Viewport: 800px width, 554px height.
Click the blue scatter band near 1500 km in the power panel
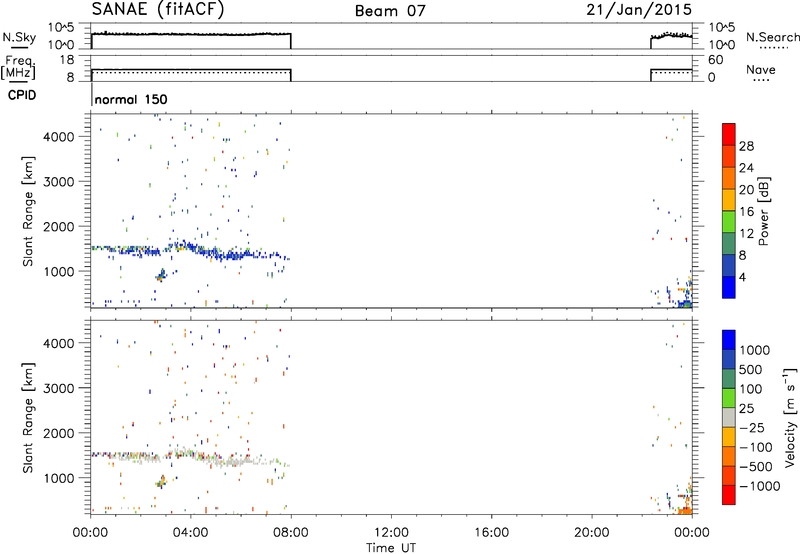coord(190,250)
